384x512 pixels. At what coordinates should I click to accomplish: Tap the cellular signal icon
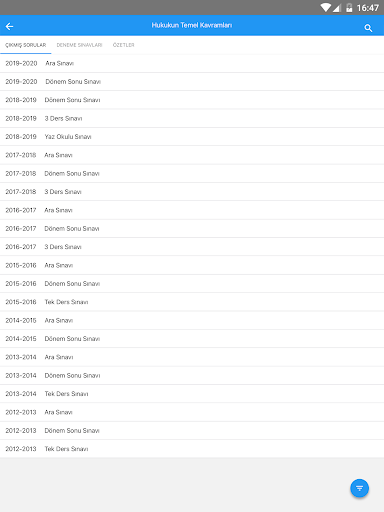coord(336,8)
